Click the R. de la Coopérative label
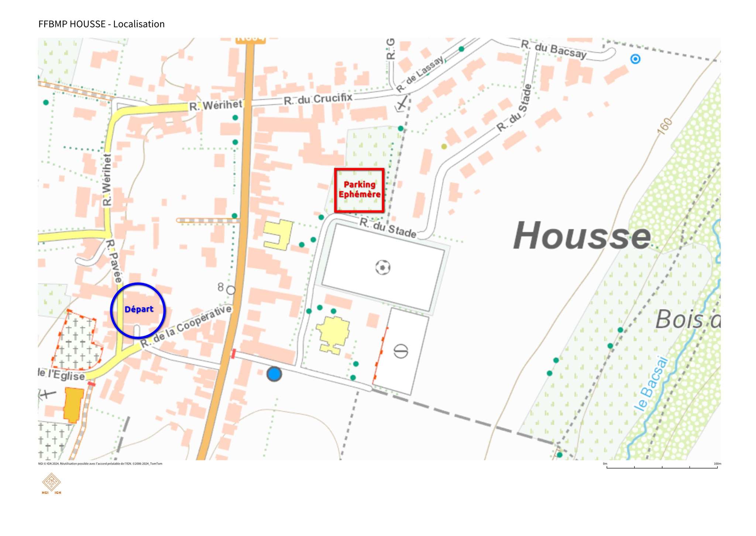This screenshot has width=756, height=536. (187, 326)
